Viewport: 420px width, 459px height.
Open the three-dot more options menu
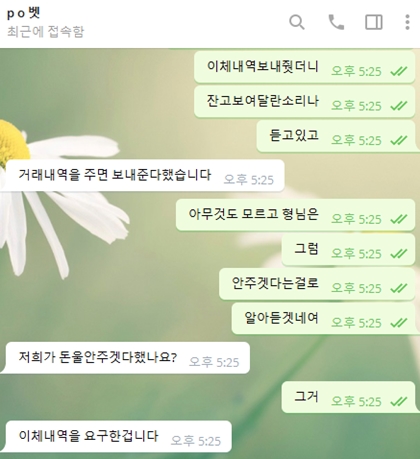pyautogui.click(x=407, y=22)
